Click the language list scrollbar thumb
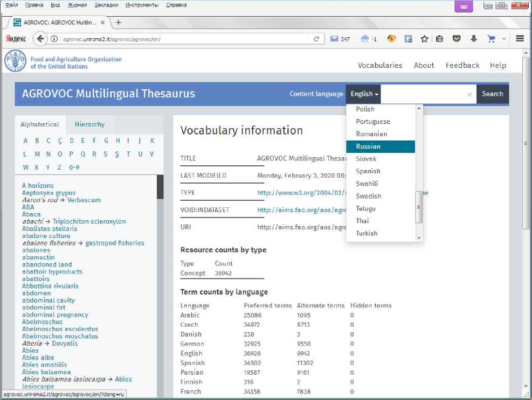Viewport: 532px width, 400px height. point(419,206)
